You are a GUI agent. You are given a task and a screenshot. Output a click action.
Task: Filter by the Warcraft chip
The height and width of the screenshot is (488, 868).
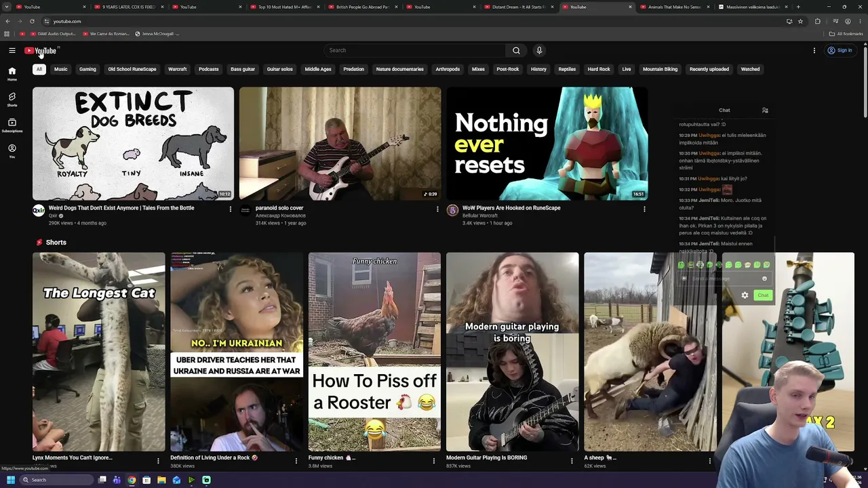click(178, 69)
